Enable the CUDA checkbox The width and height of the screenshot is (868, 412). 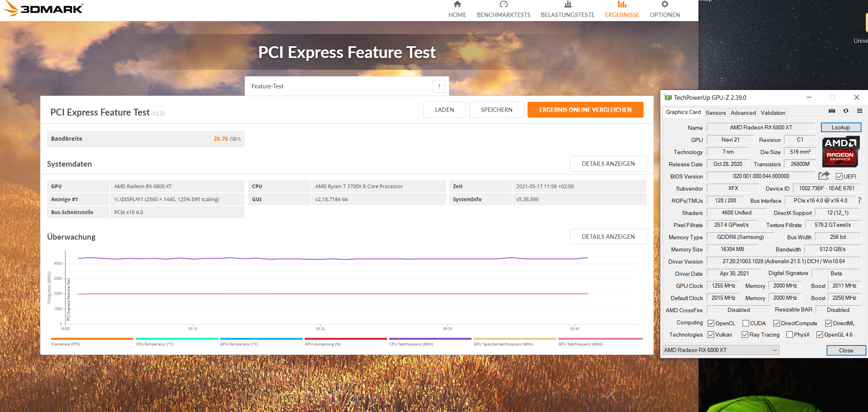click(747, 323)
